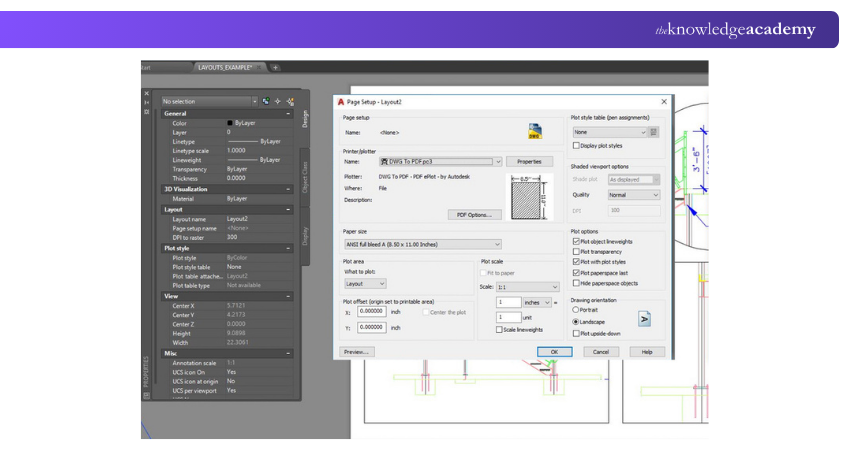Image resolution: width=850 pixels, height=450 pixels.
Task: Click the black Color ByLayer swatch
Action: pos(230,123)
